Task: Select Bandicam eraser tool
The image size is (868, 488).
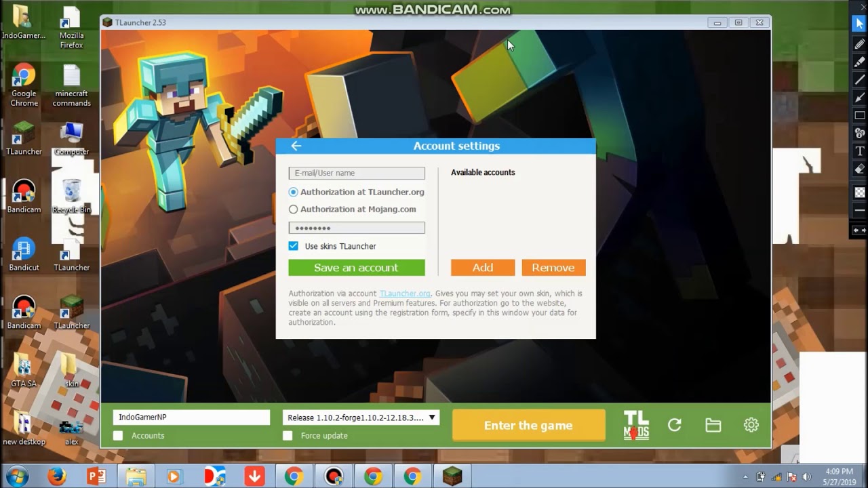Action: click(860, 169)
